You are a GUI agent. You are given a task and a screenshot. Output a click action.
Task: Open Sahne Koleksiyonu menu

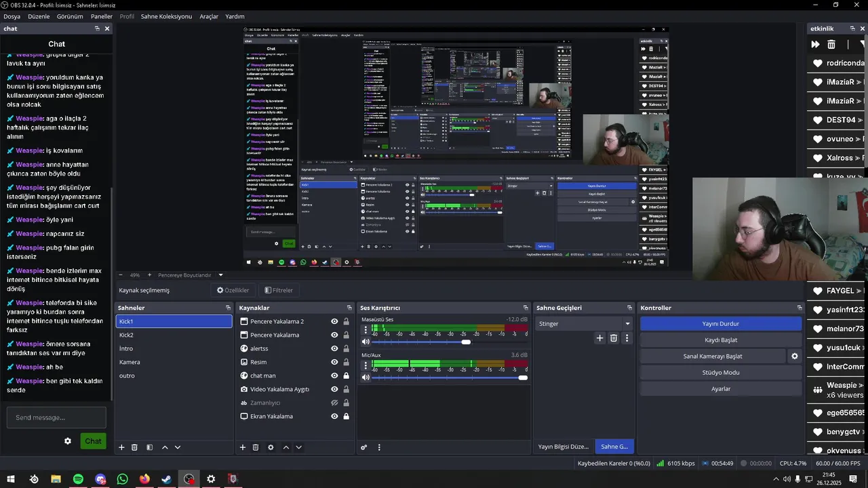(x=166, y=16)
